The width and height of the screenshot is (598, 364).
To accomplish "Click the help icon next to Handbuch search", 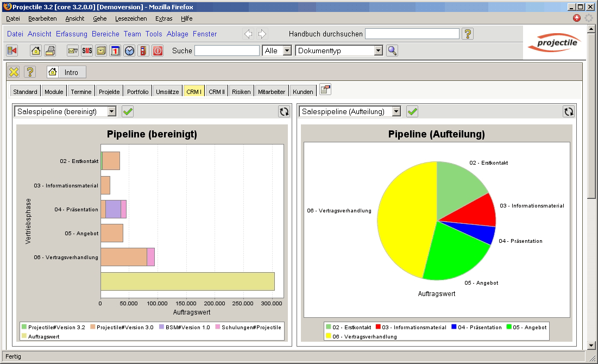I will pyautogui.click(x=468, y=34).
